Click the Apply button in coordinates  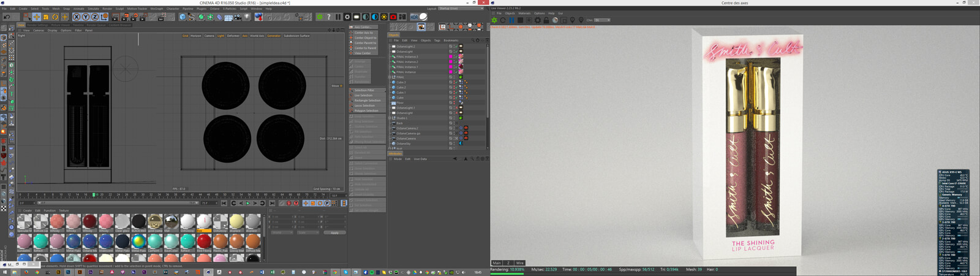tap(334, 232)
